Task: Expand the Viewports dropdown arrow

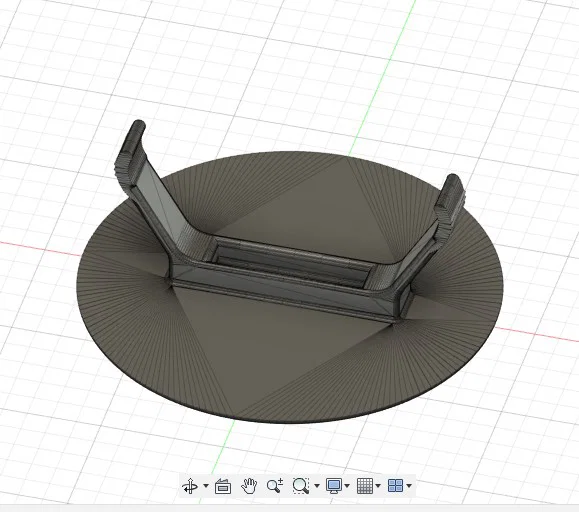Action: point(409,486)
